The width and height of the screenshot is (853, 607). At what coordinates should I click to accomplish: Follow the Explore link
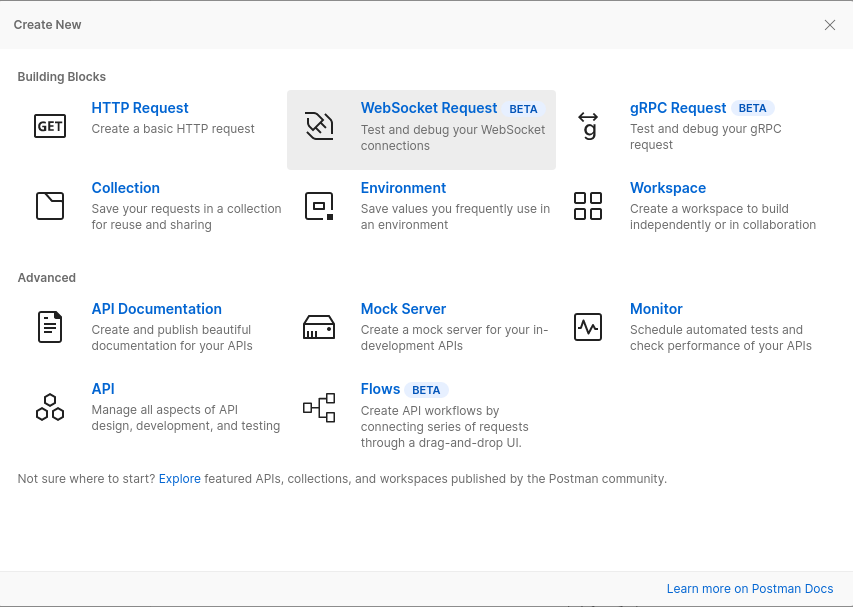coord(180,479)
